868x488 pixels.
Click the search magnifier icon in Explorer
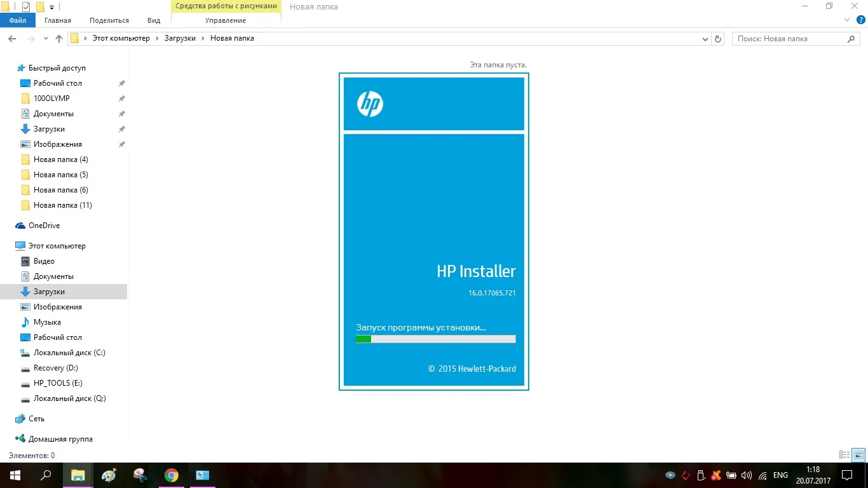(x=852, y=39)
